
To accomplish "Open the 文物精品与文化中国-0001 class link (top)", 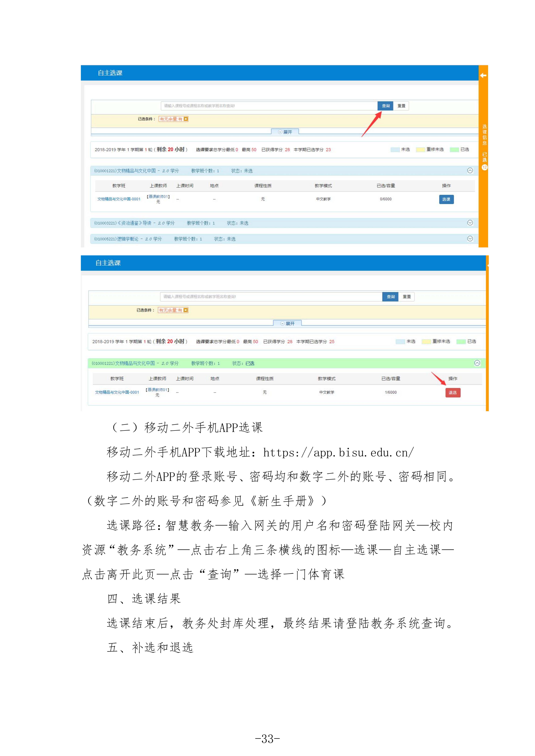I will (x=119, y=199).
